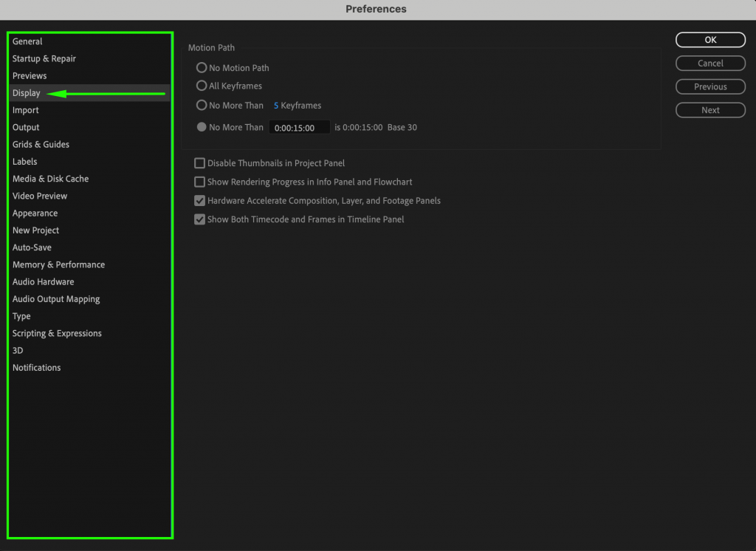Select the No Motion Path radio button
This screenshot has height=551, width=756.
(201, 67)
